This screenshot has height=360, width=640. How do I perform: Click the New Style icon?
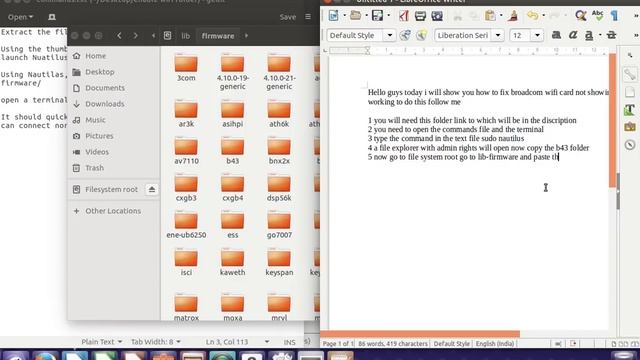(x=421, y=35)
